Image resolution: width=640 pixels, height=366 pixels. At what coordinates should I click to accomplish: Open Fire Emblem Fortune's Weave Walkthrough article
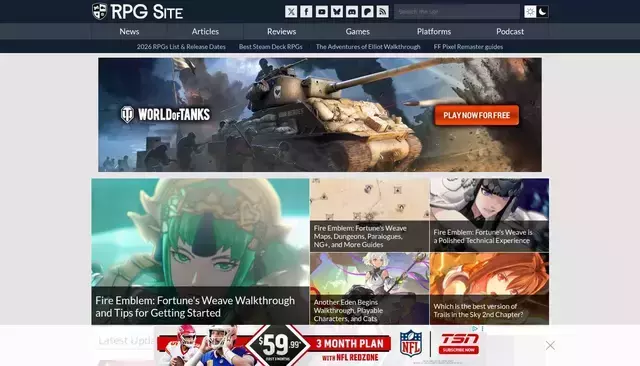click(x=195, y=306)
